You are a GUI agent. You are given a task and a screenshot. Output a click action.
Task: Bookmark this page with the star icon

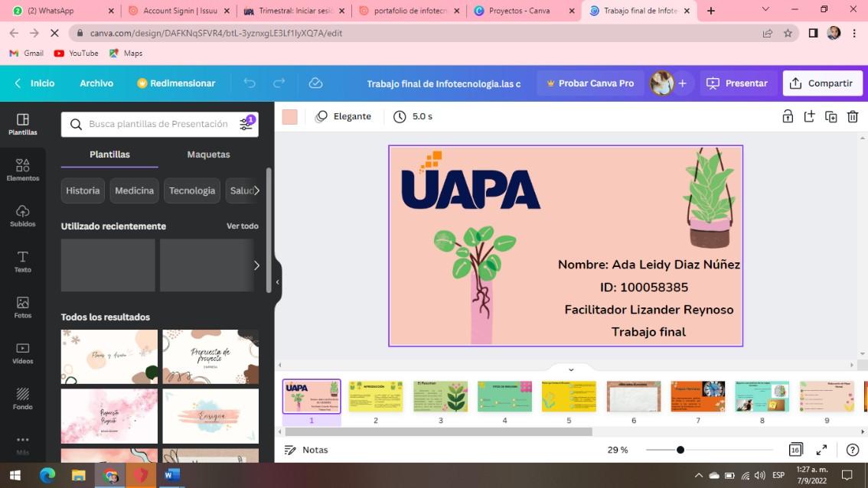(x=788, y=33)
